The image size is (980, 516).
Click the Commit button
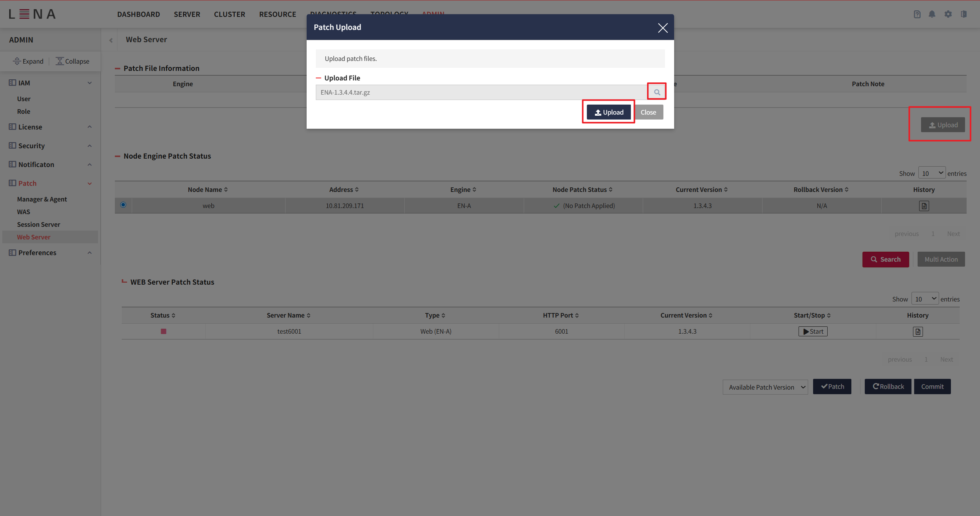pyautogui.click(x=932, y=387)
